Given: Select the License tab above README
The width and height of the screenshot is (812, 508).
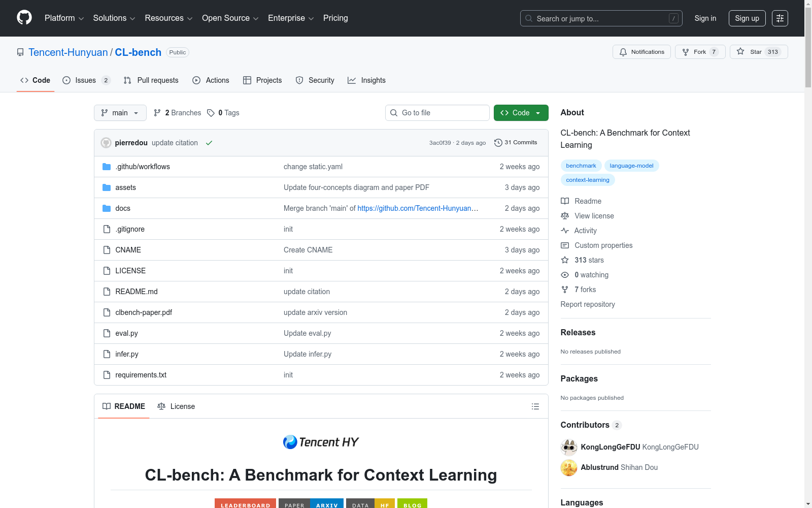Looking at the screenshot, I should click(176, 406).
